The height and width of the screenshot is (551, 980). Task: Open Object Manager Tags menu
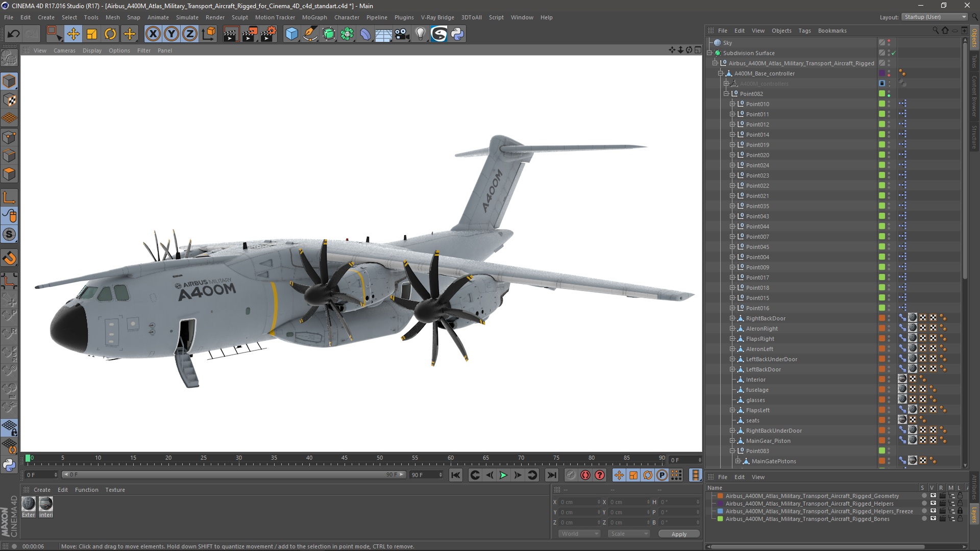[804, 31]
